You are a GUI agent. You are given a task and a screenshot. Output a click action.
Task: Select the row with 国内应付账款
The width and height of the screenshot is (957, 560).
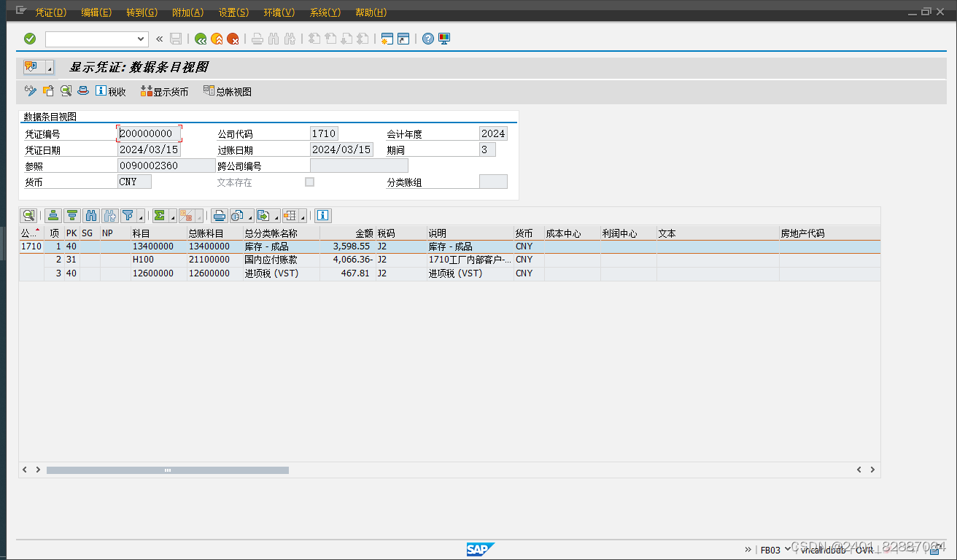point(449,260)
